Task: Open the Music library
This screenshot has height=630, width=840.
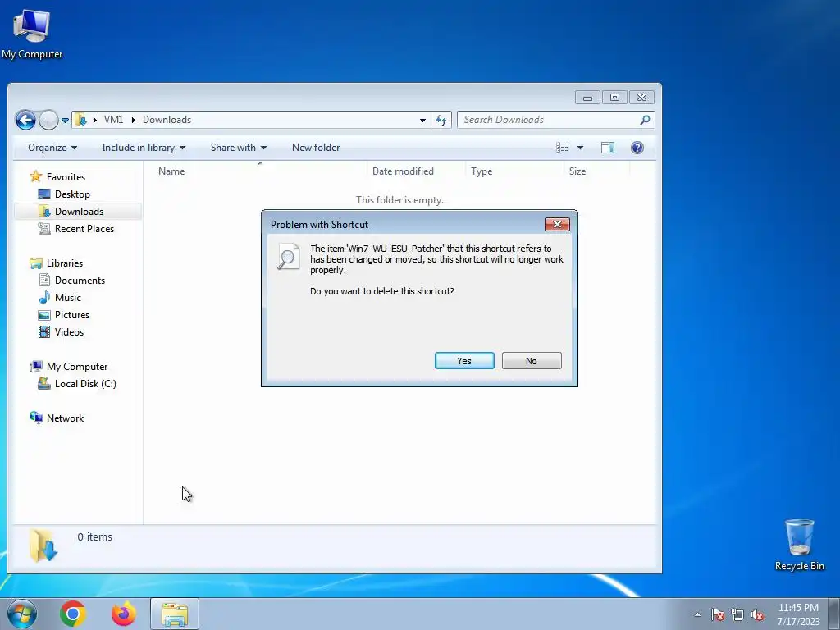Action: [67, 297]
